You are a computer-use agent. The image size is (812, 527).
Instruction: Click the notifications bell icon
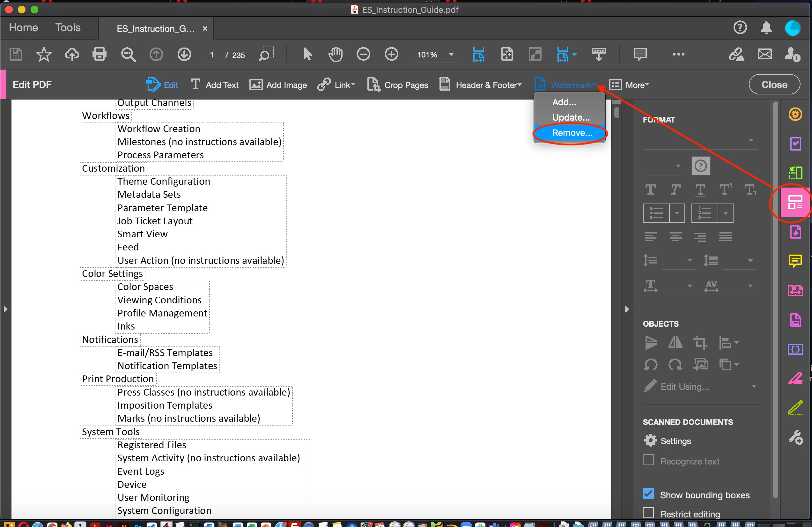pyautogui.click(x=766, y=28)
